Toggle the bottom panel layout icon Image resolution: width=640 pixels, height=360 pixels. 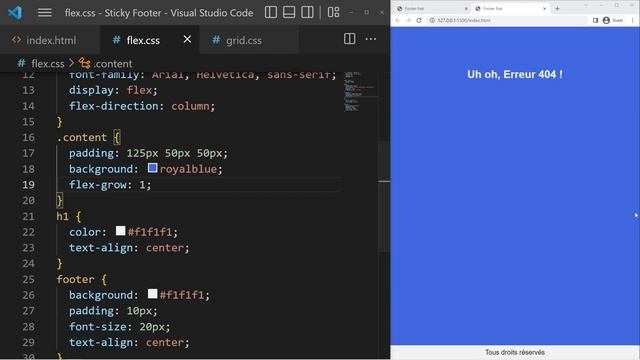[289, 12]
